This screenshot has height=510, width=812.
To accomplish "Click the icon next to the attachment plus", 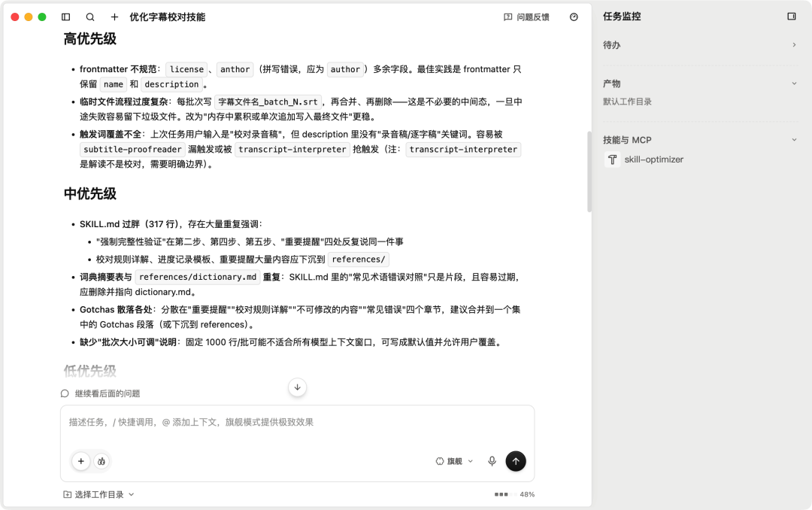I will [101, 461].
